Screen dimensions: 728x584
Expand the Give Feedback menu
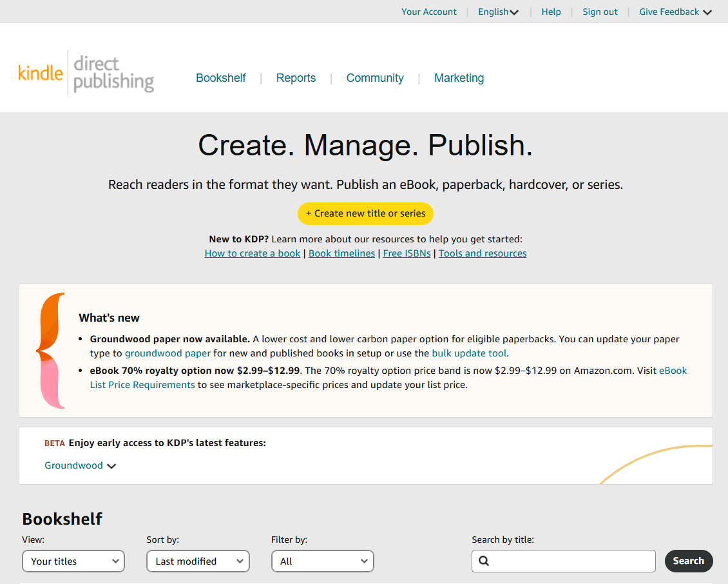[x=675, y=12]
